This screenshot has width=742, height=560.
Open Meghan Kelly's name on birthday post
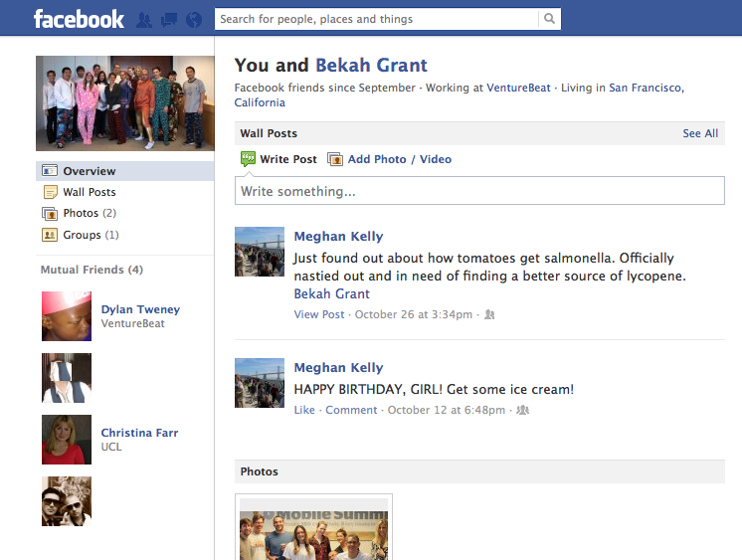[338, 368]
